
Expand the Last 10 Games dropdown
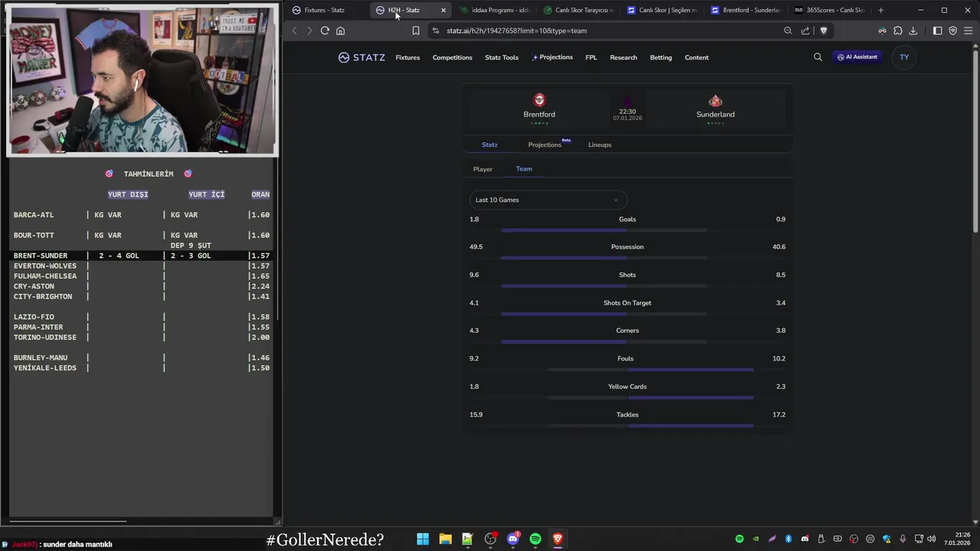point(548,200)
